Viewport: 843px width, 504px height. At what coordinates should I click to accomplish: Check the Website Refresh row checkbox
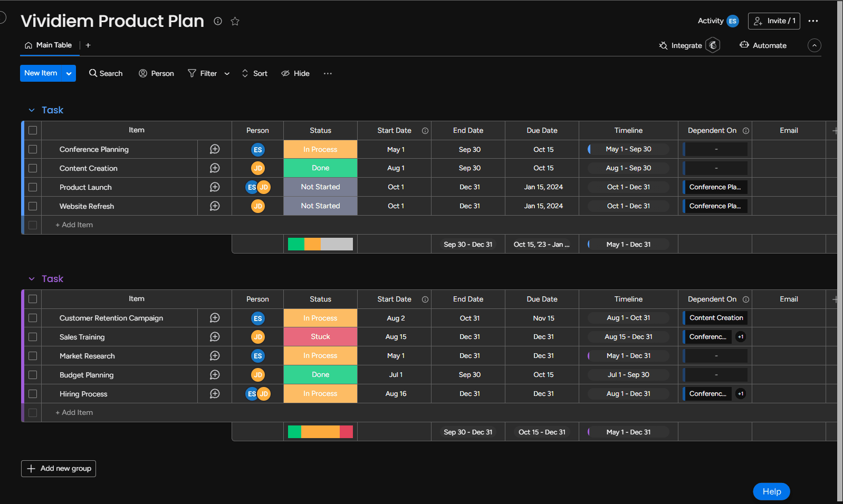coord(33,206)
